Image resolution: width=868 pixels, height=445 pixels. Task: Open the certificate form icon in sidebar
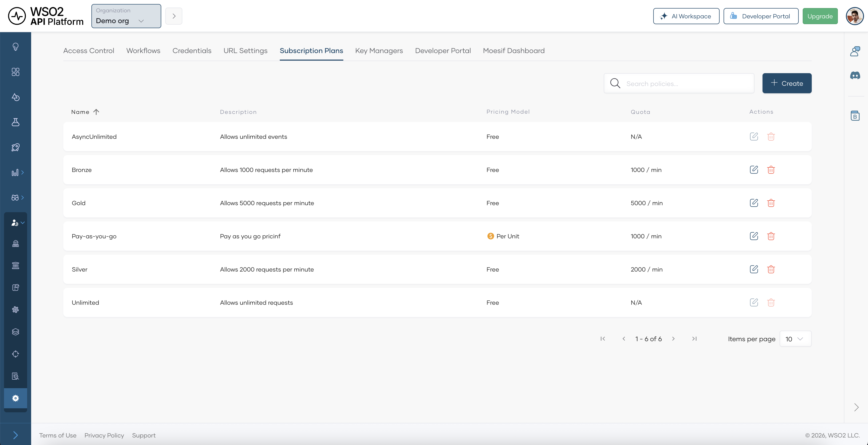click(16, 287)
